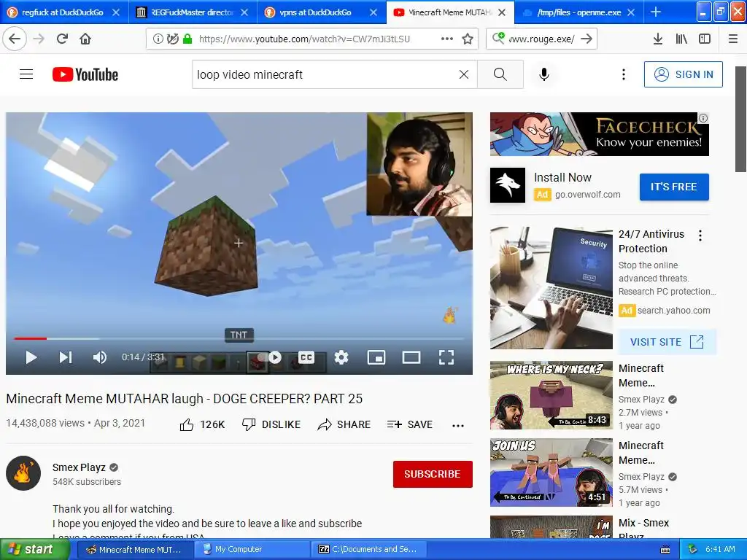Open a new browser tab with plus
The width and height of the screenshot is (747, 560).
click(x=656, y=12)
